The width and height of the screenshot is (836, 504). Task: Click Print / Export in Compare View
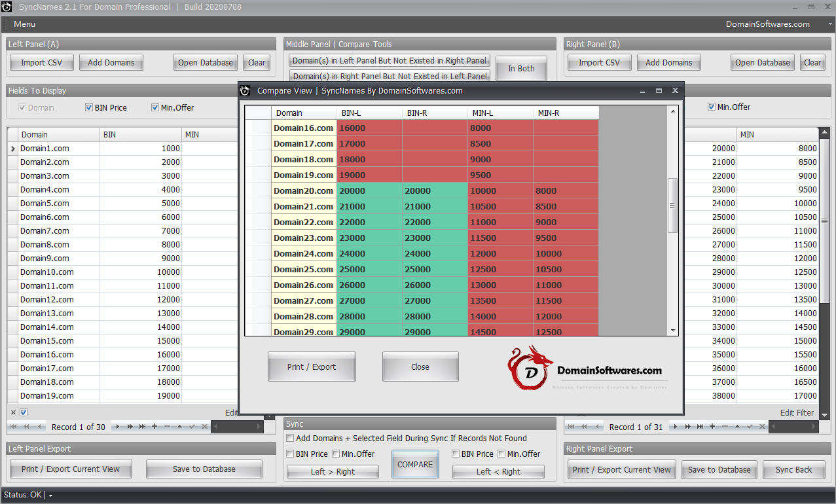coord(312,367)
